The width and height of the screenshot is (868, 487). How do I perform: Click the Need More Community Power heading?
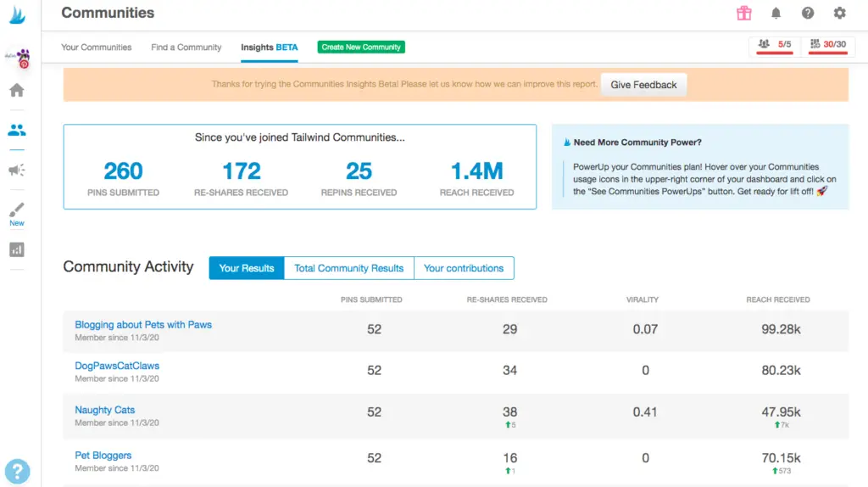pyautogui.click(x=637, y=143)
